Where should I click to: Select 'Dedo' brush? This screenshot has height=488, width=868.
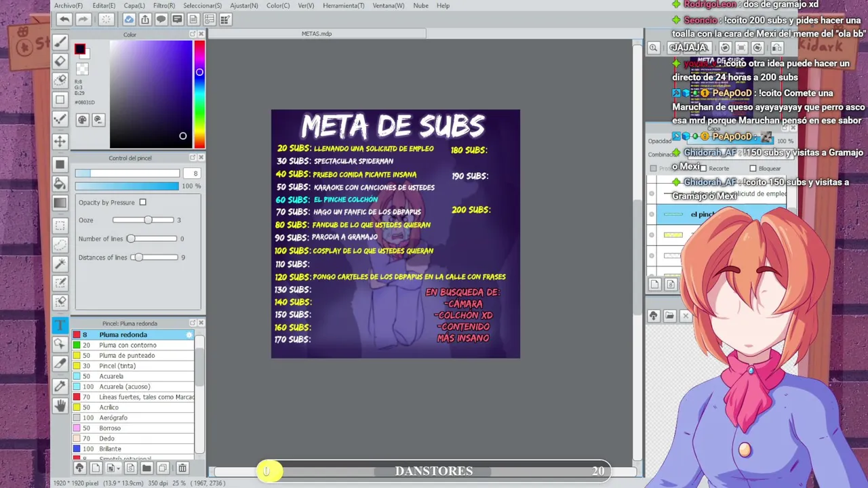pyautogui.click(x=133, y=439)
